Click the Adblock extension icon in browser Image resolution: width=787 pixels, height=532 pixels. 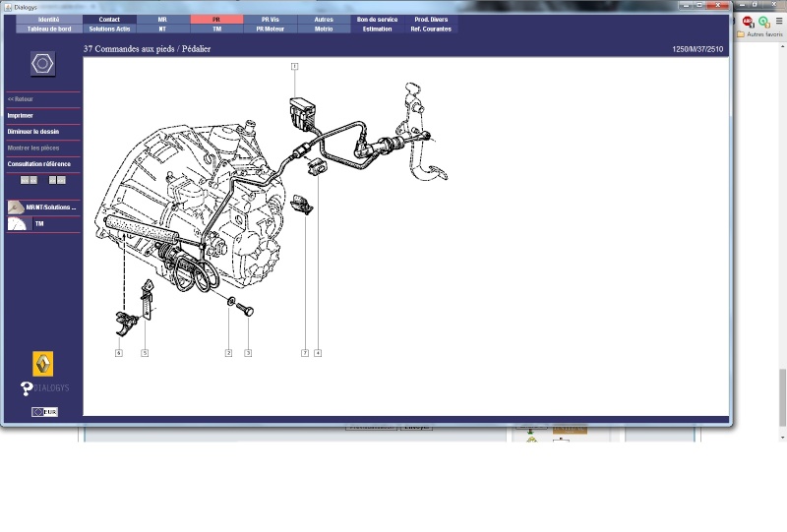tap(748, 22)
